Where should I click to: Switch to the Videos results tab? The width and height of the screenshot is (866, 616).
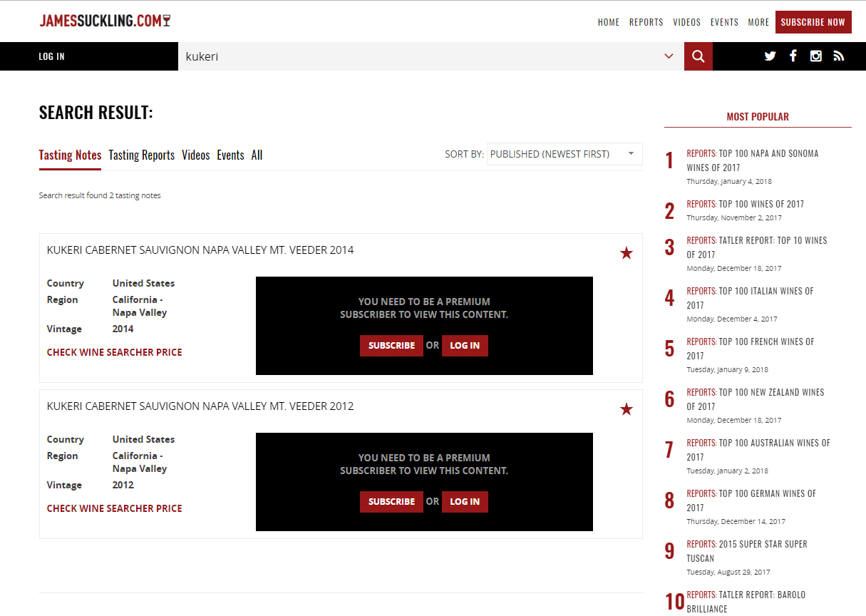coord(195,155)
